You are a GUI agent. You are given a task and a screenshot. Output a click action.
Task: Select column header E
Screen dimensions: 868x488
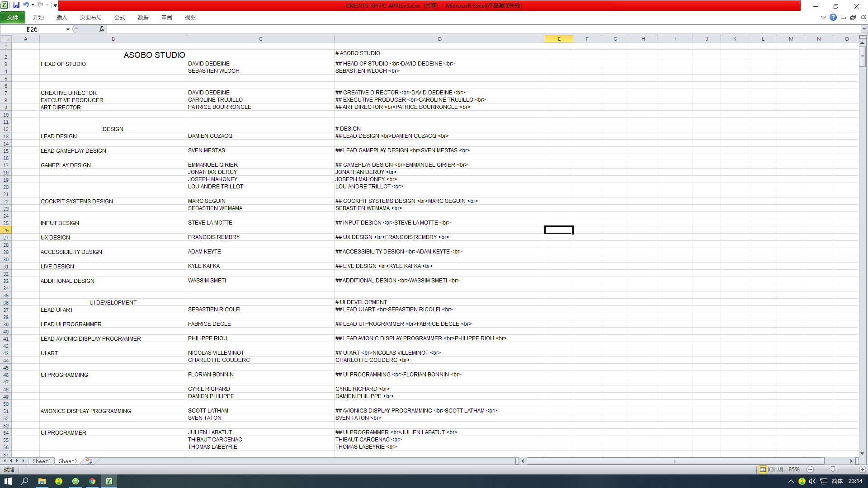click(559, 39)
